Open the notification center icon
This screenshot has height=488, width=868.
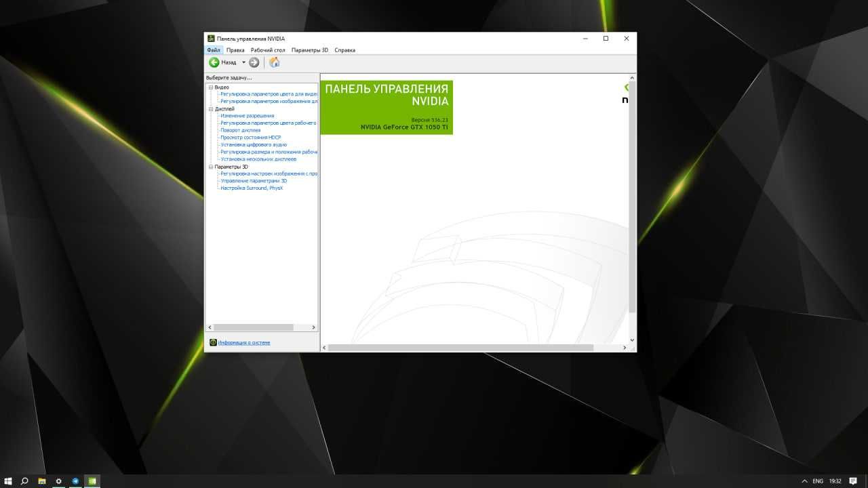click(x=853, y=481)
